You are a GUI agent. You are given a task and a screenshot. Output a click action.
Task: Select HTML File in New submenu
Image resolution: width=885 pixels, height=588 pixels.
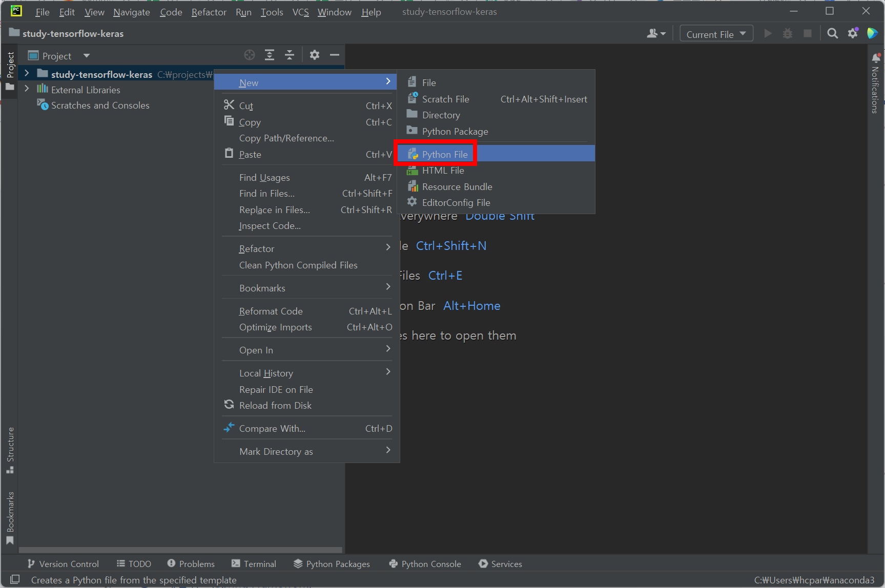496,170
